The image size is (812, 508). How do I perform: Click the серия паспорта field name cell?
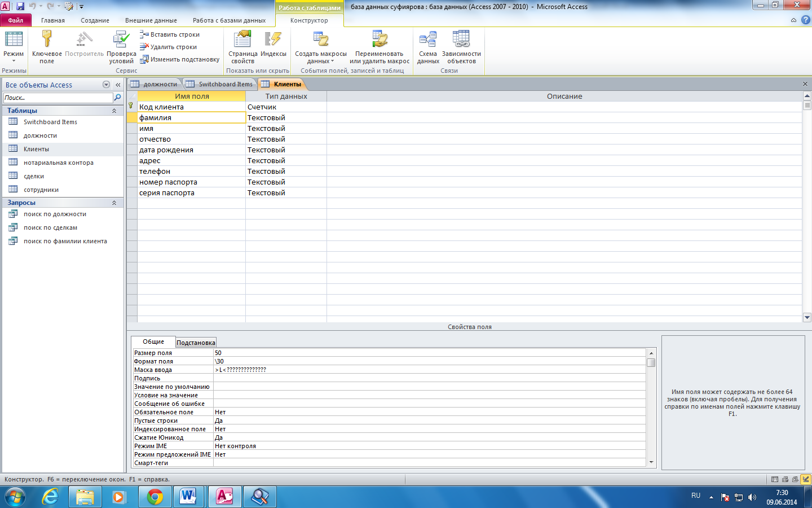pyautogui.click(x=191, y=192)
